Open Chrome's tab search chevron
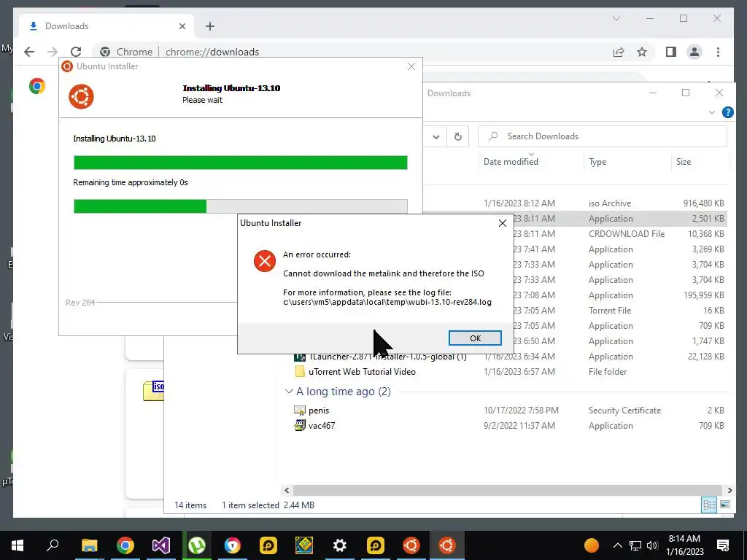The height and width of the screenshot is (560, 747). [x=616, y=18]
